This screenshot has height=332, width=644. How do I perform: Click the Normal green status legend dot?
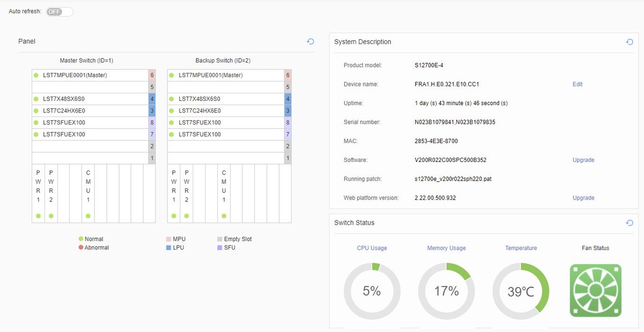tap(80, 239)
